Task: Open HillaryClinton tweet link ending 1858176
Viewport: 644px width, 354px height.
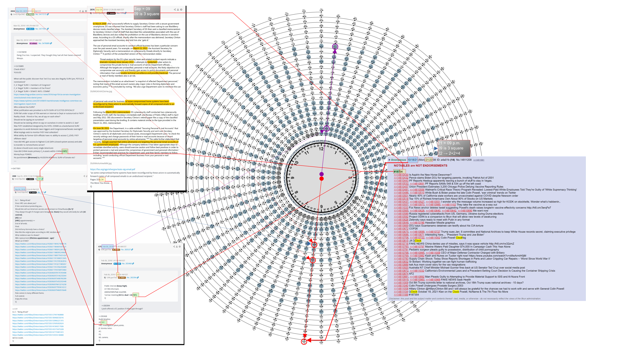Action: 41,244
